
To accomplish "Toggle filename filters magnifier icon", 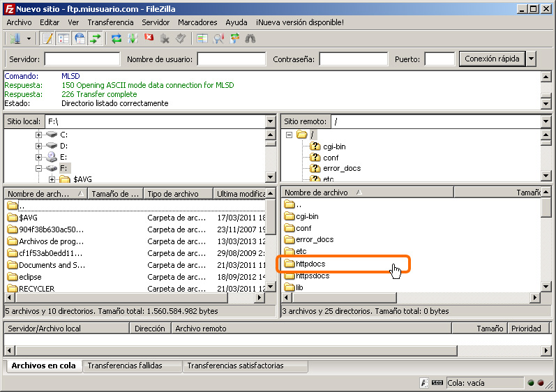I will click(218, 38).
